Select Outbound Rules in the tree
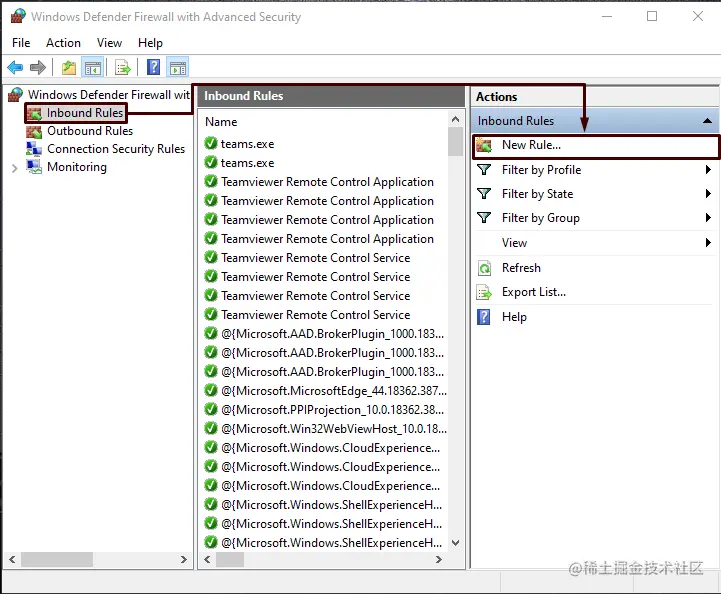Image resolution: width=721 pixels, height=594 pixels. [x=90, y=131]
